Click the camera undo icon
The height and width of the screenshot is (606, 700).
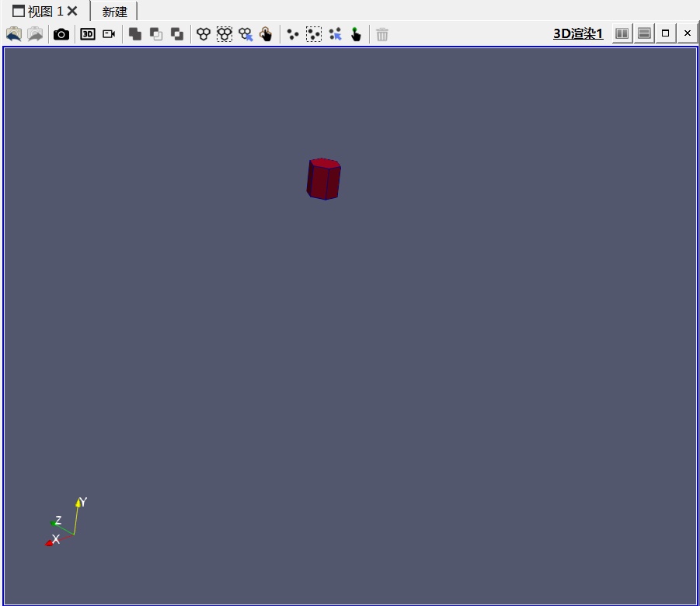click(14, 34)
